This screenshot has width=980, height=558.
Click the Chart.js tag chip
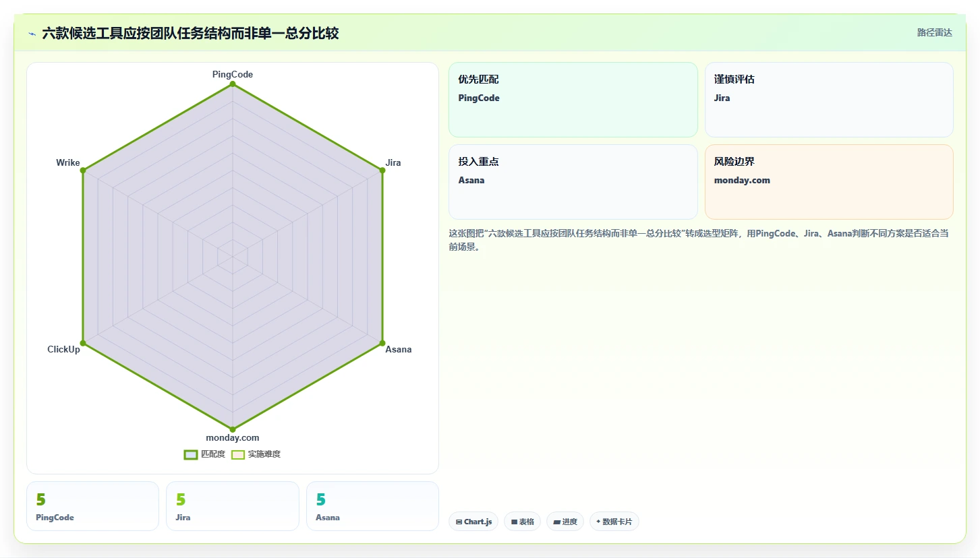coord(473,522)
